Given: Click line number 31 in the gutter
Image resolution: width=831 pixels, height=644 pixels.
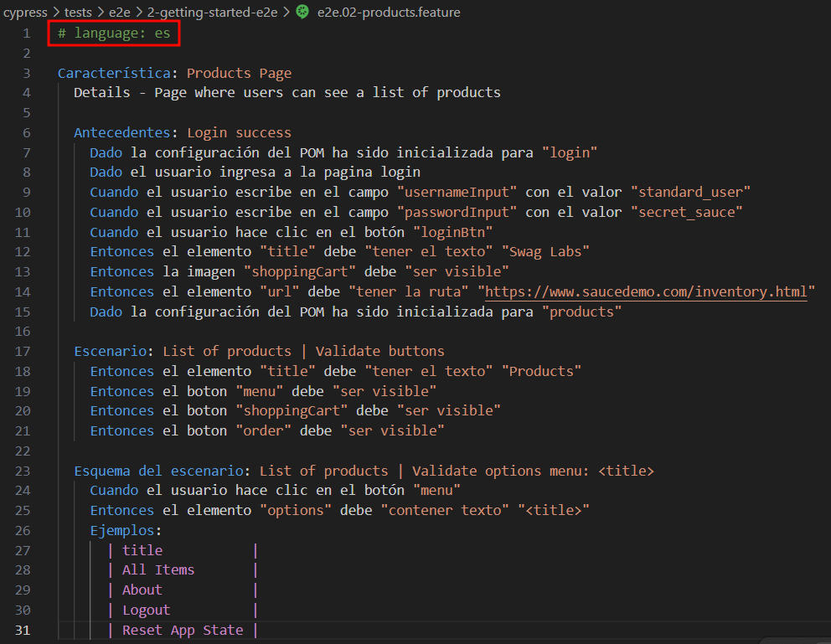Looking at the screenshot, I should click(x=23, y=631).
